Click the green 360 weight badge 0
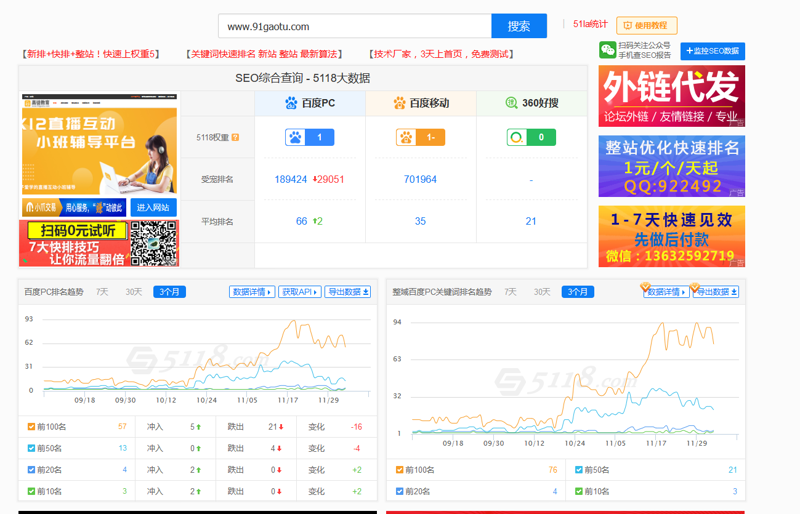800x514 pixels. [x=531, y=137]
